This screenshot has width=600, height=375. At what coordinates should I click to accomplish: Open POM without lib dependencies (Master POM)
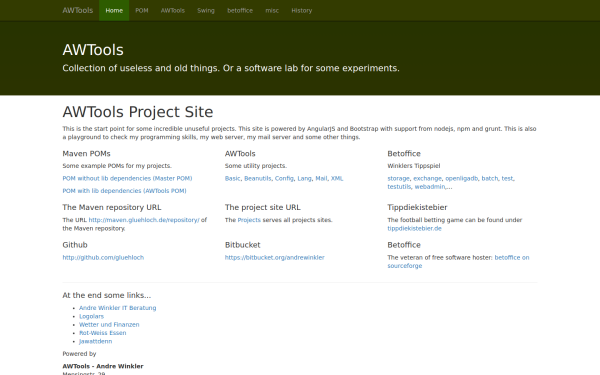pyautogui.click(x=127, y=178)
